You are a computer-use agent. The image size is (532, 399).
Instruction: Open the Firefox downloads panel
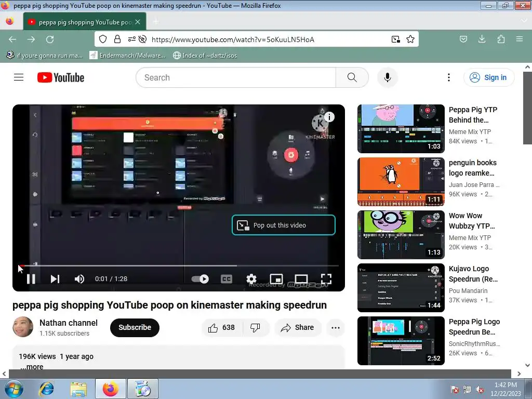482,39
